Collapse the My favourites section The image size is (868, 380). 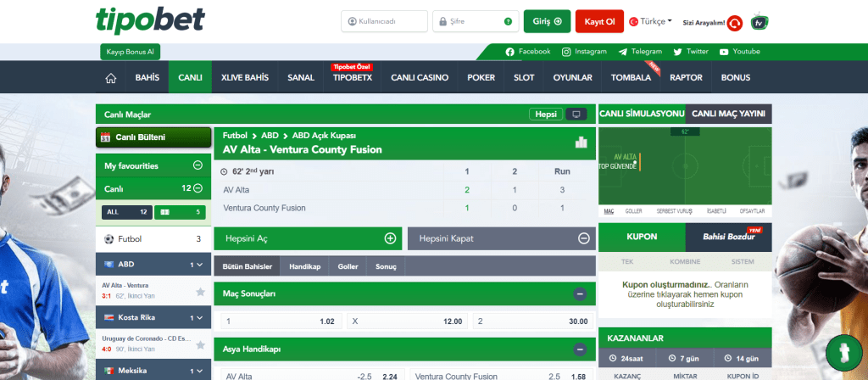198,166
